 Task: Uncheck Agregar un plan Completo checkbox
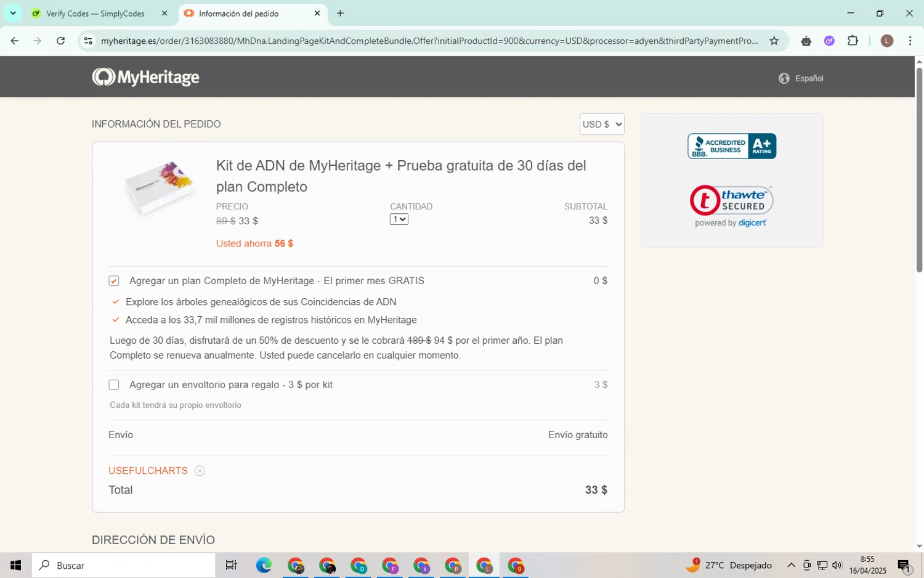(x=114, y=281)
